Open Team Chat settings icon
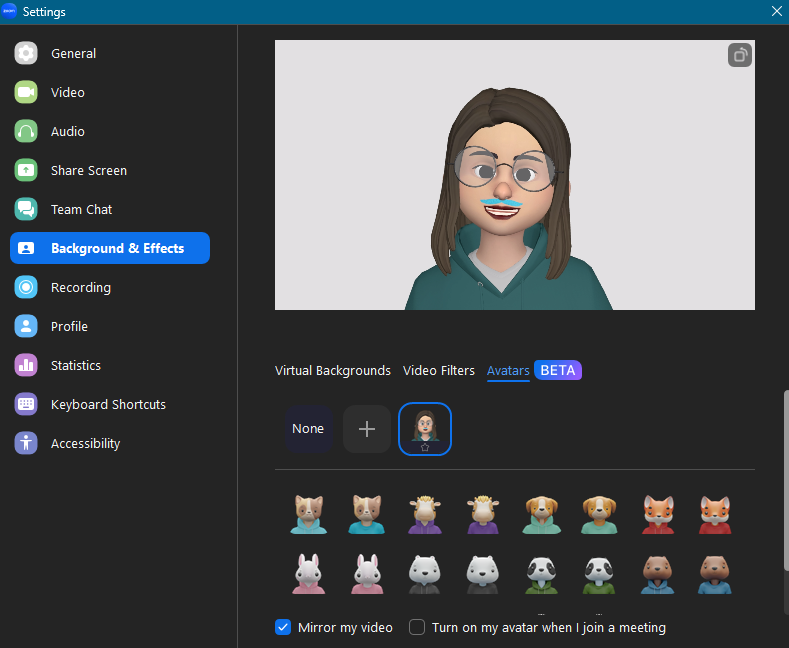This screenshot has height=648, width=789. pos(26,210)
